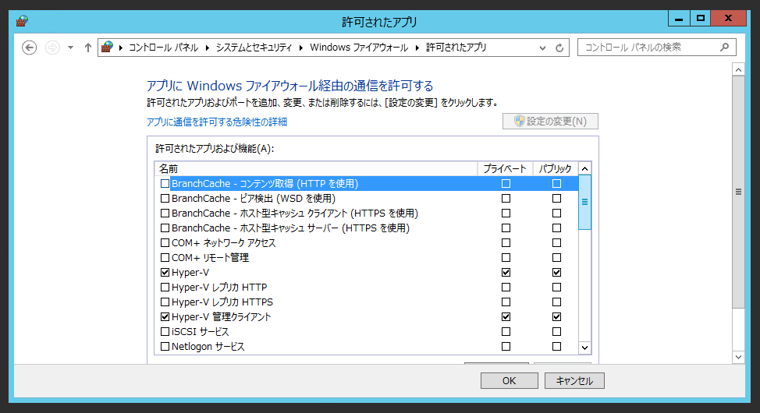760x413 pixels.
Task: Open システムとセキュリティ breadcrumb
Action: (253, 48)
